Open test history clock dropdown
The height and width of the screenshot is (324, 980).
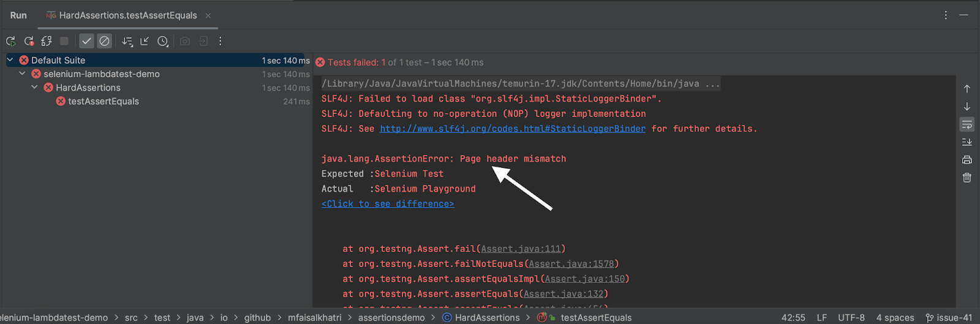[x=163, y=41]
